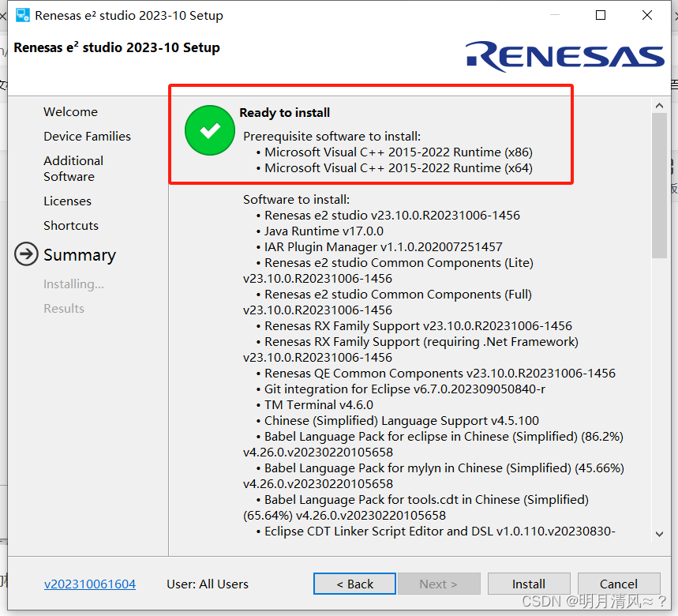The height and width of the screenshot is (616, 678).
Task: Click 'Chinese (Simplified) Language Support v4.5.100' entry
Action: [x=401, y=420]
